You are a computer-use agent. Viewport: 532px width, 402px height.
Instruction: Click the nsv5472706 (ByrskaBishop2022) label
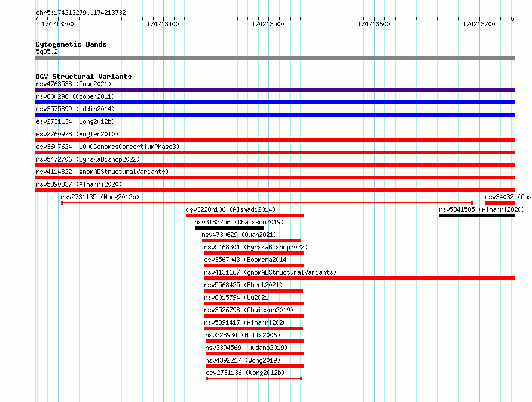[x=88, y=159]
